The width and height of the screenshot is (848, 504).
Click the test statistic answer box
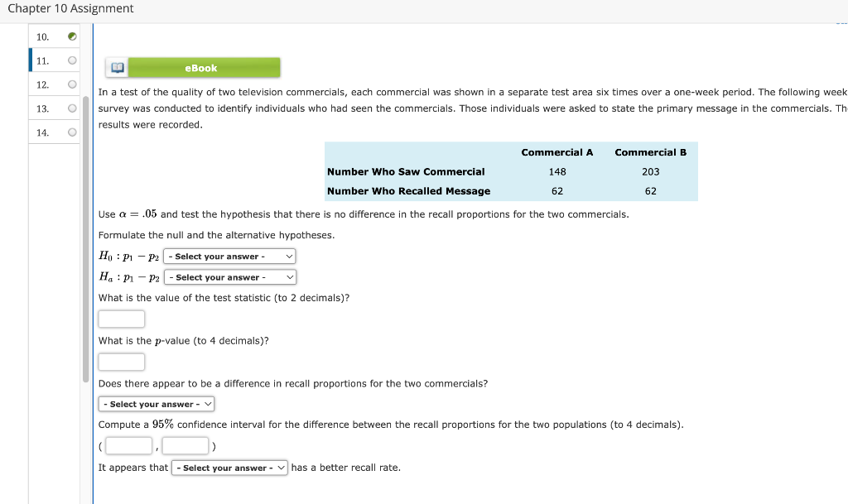[x=121, y=318]
